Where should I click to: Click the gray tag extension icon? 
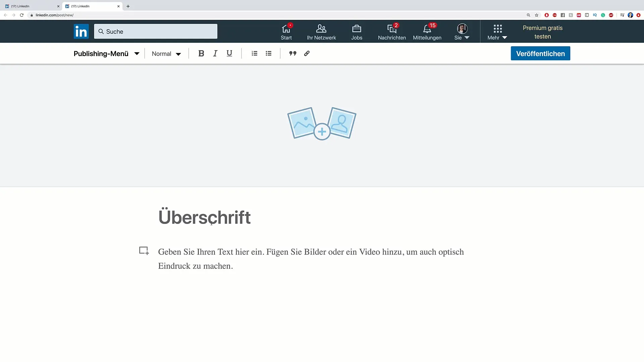pos(587,15)
